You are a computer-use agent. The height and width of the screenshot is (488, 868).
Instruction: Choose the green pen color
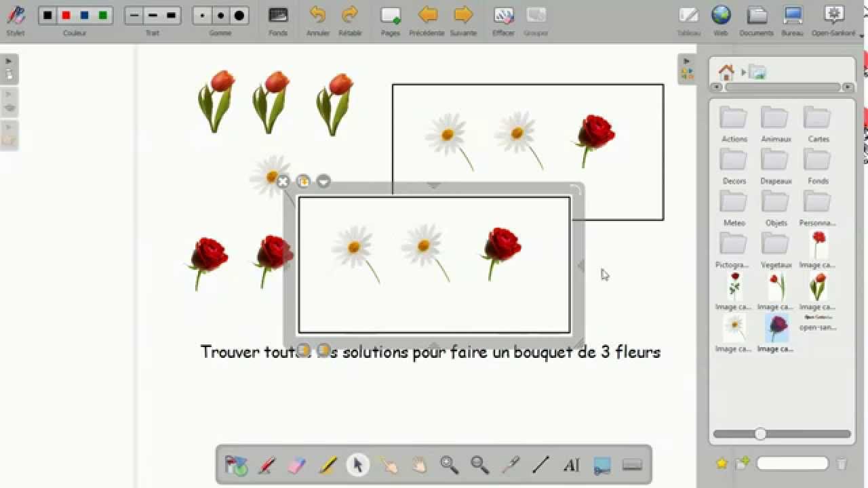(102, 16)
